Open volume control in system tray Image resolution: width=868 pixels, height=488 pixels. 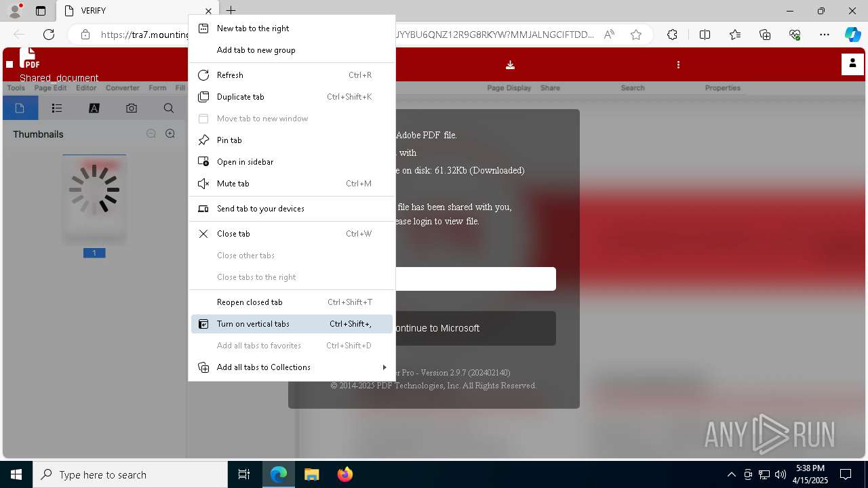(781, 474)
